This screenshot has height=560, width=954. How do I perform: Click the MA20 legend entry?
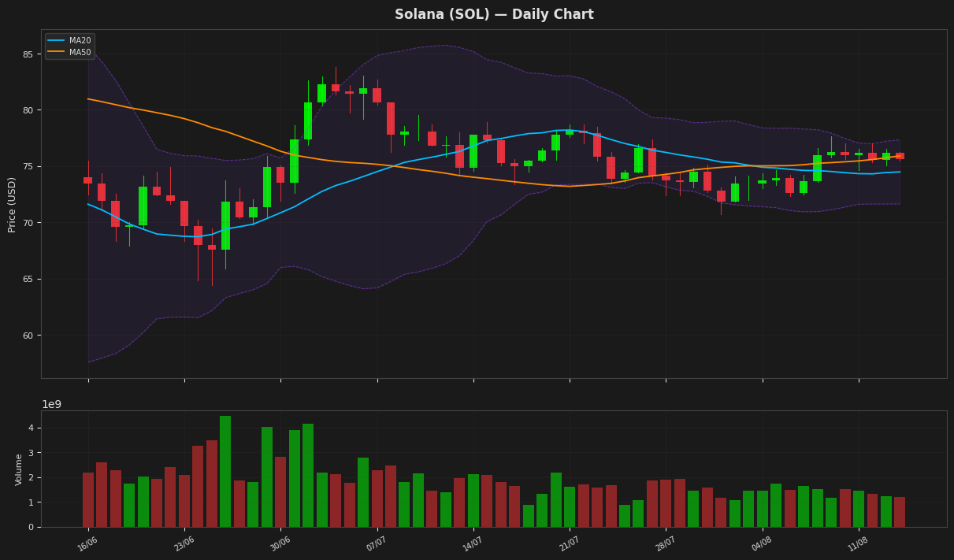pyautogui.click(x=70, y=40)
